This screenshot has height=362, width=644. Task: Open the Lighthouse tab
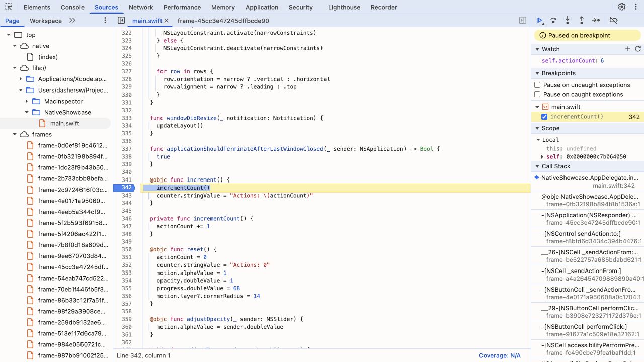click(x=344, y=7)
